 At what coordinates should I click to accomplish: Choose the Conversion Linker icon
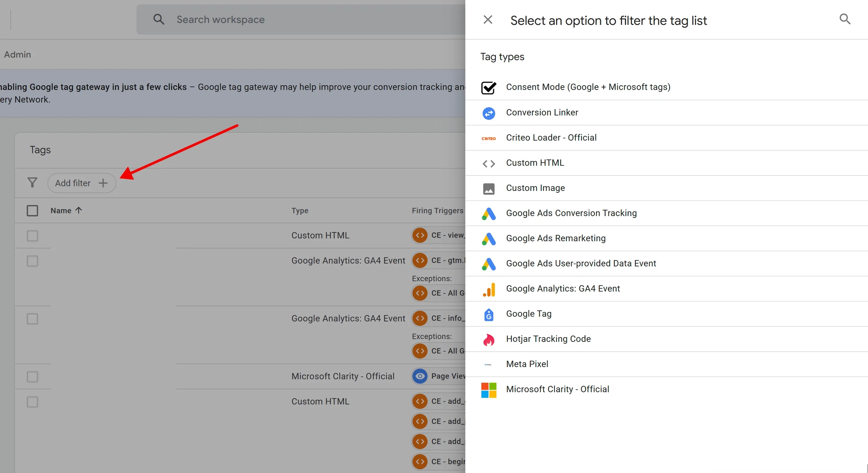(489, 113)
